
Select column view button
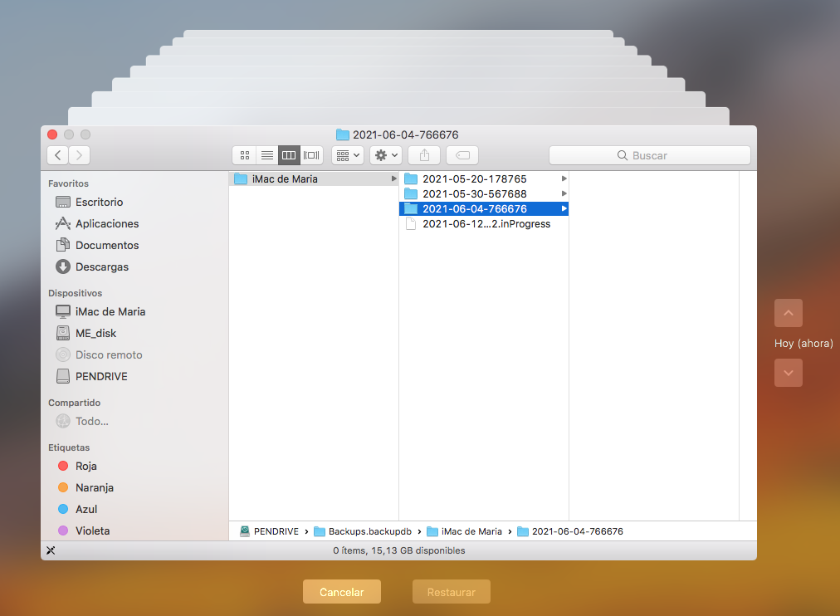[x=289, y=155]
